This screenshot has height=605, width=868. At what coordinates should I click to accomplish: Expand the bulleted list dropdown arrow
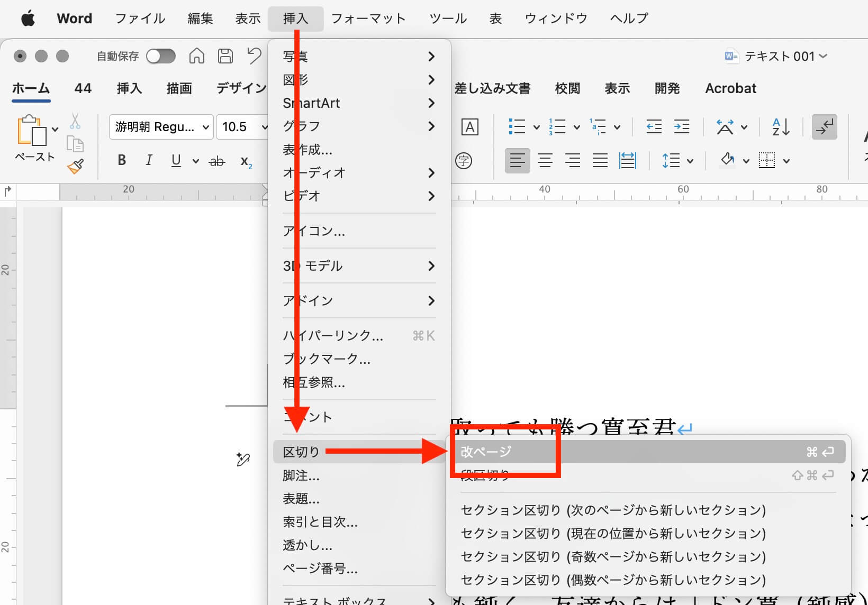click(x=536, y=127)
